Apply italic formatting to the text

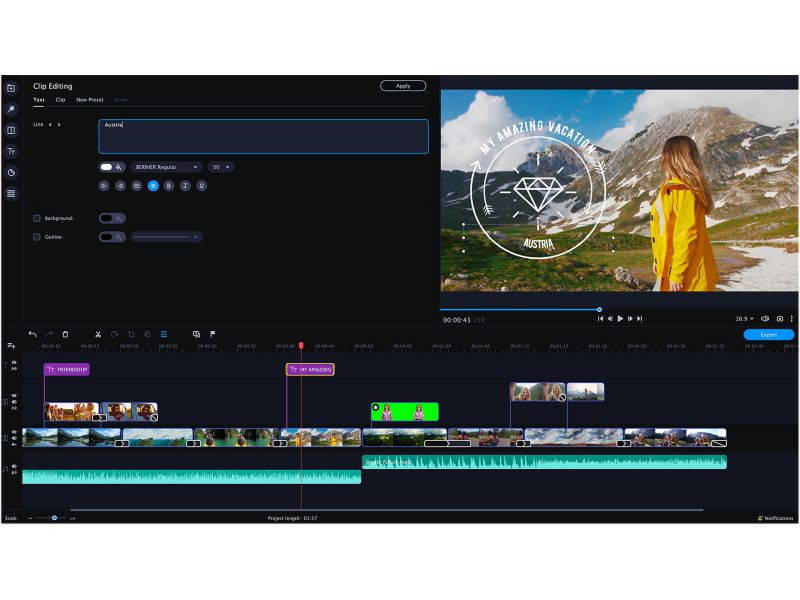tap(185, 185)
